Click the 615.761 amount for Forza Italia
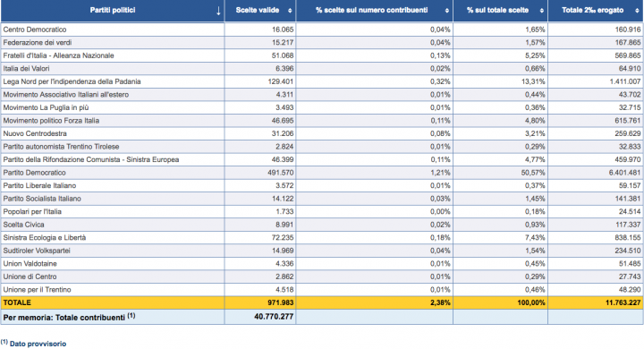The width and height of the screenshot is (644, 349). (x=628, y=121)
